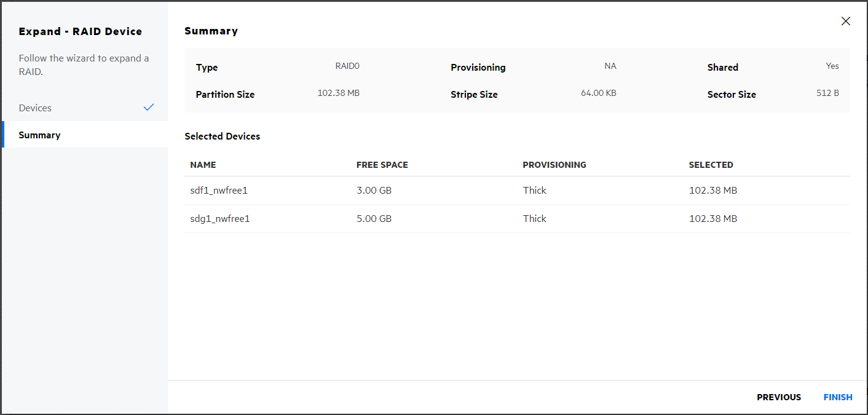Viewport: 868px width, 415px height.
Task: Close the Expand RAID Device dialog
Action: point(845,22)
